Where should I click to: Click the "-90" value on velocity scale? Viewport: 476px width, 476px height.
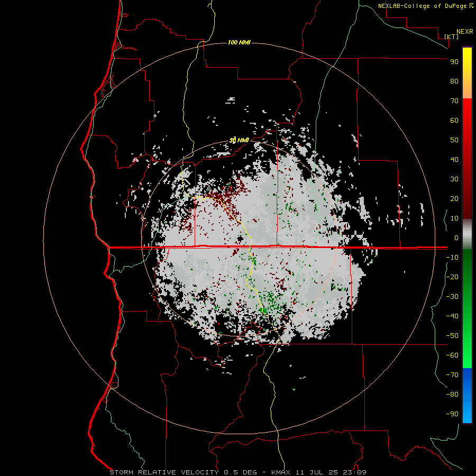pos(452,414)
